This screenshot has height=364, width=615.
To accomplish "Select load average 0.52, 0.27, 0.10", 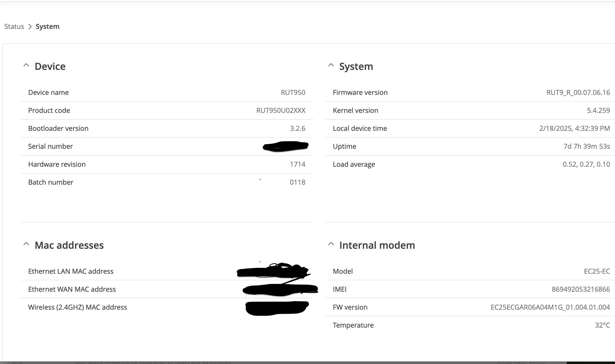I will tap(586, 164).
